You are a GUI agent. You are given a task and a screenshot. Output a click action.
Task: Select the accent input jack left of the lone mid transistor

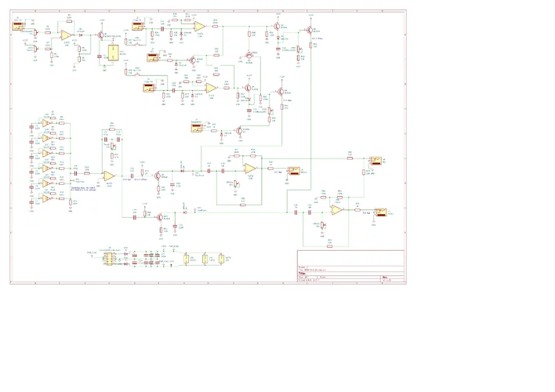pos(197,129)
